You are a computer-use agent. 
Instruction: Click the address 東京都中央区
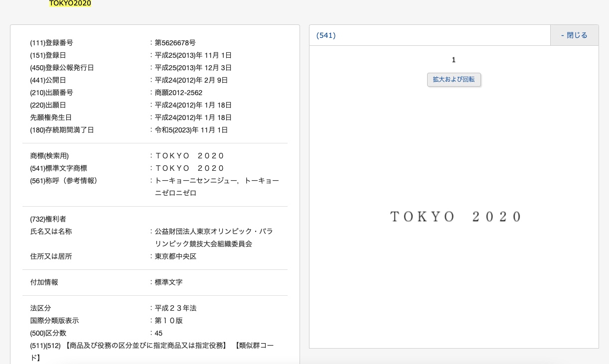pyautogui.click(x=175, y=256)
